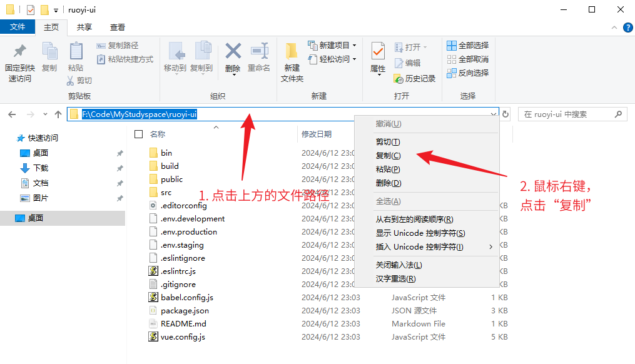This screenshot has width=635, height=364.
Task: Expand the Quick Access tree node
Action: [x=11, y=138]
